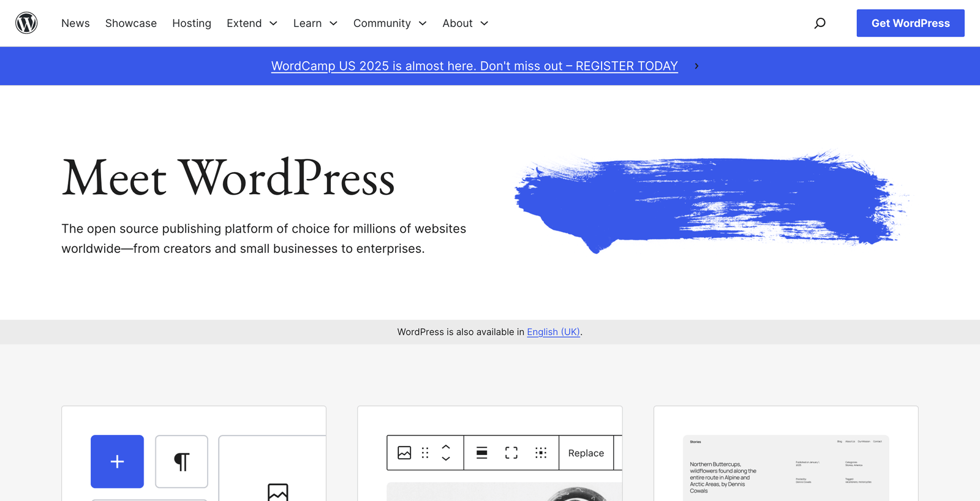Expand the Learn menu
The width and height of the screenshot is (980, 501).
pos(315,23)
